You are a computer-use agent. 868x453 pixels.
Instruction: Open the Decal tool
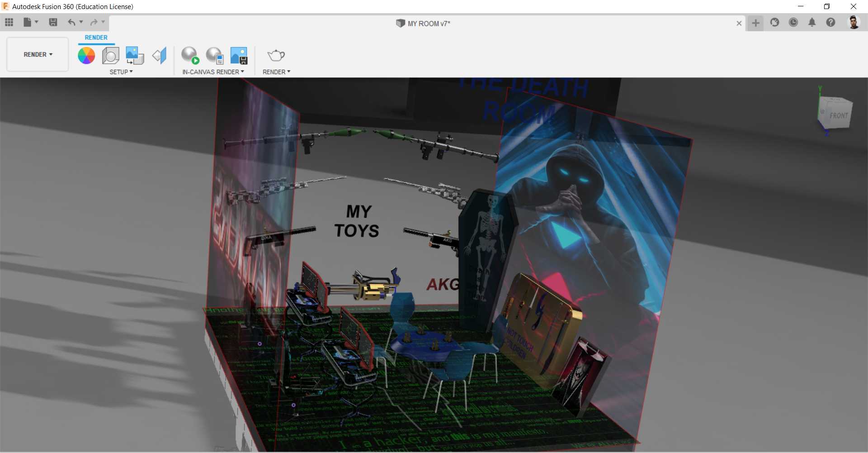click(135, 56)
